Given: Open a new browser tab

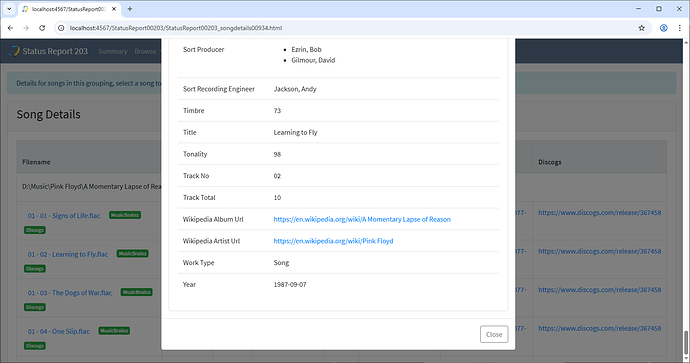Looking at the screenshot, I should 130,9.
